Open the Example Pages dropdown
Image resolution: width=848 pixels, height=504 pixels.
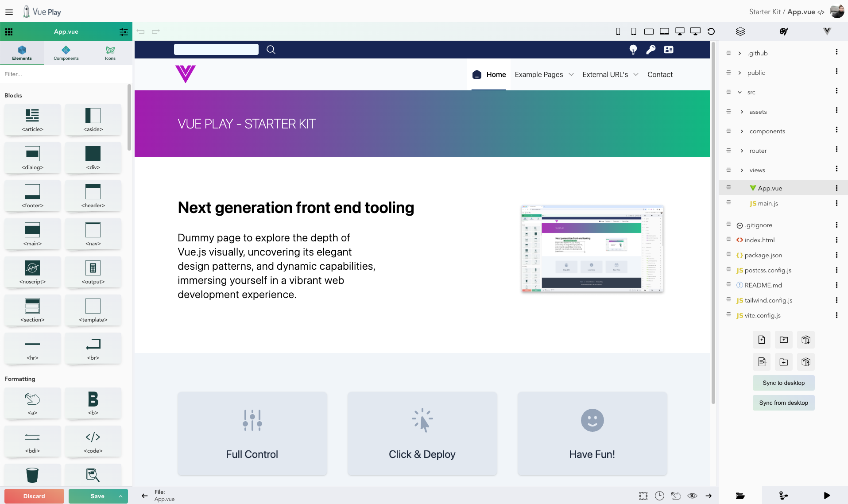(x=544, y=74)
